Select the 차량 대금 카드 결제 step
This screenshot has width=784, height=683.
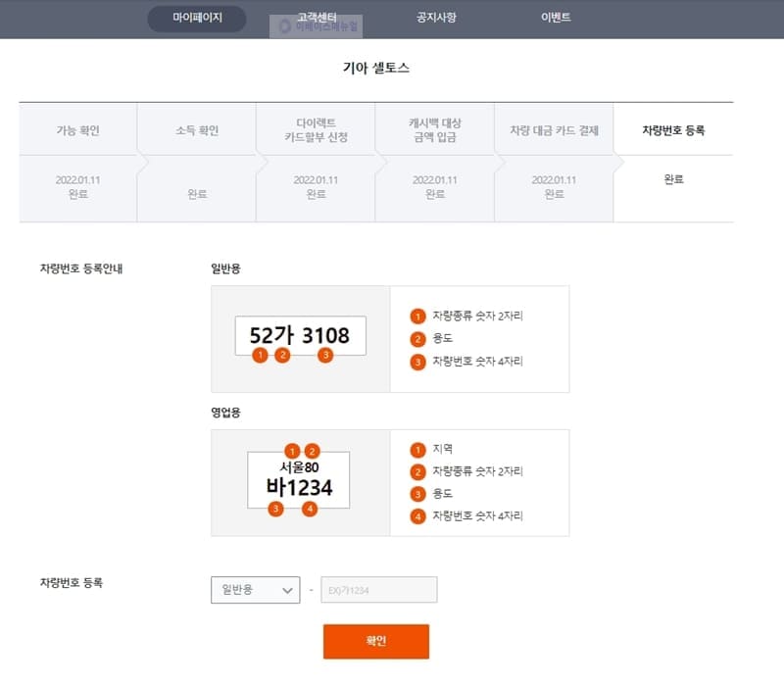pyautogui.click(x=554, y=130)
